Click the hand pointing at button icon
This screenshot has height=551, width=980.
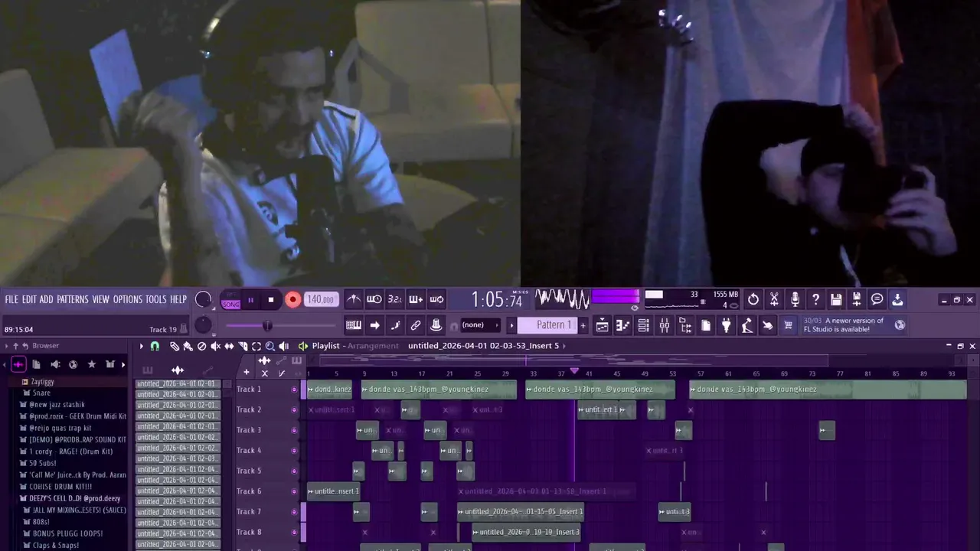click(768, 325)
